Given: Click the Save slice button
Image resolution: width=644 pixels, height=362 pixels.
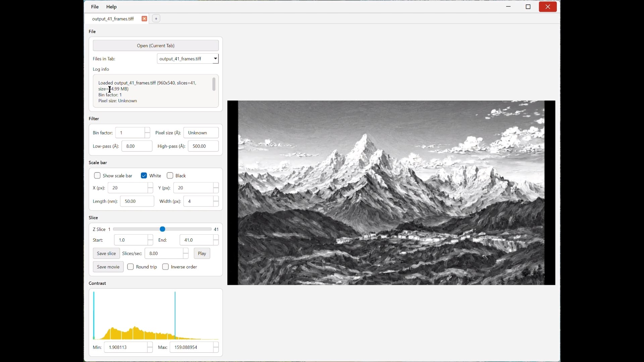Looking at the screenshot, I should tap(106, 254).
